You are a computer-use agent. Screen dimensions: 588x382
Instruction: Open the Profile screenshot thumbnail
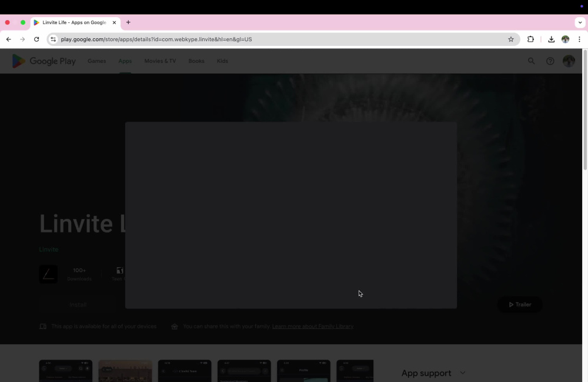point(304,371)
